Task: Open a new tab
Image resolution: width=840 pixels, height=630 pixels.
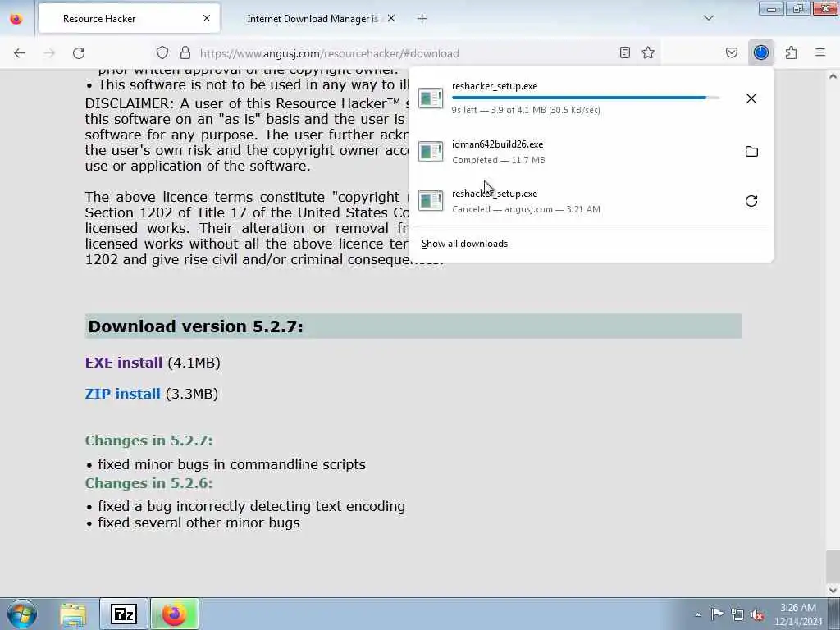Action: point(422,19)
